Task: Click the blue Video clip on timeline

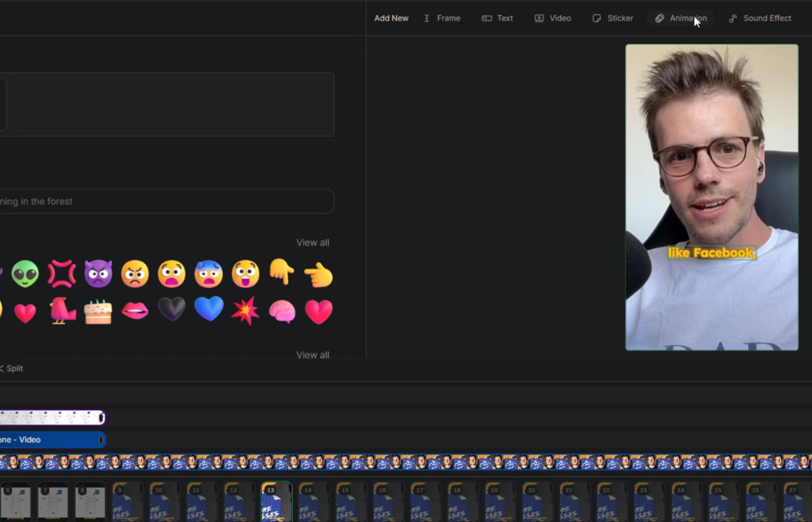Action: [50, 440]
